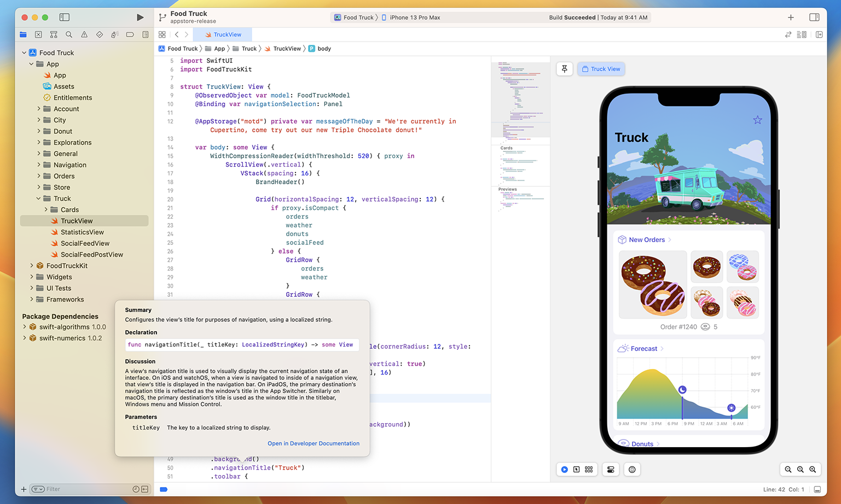Viewport: 841px width, 504px height.
Task: Open the Breakpoint navigator icon
Action: 130,34
